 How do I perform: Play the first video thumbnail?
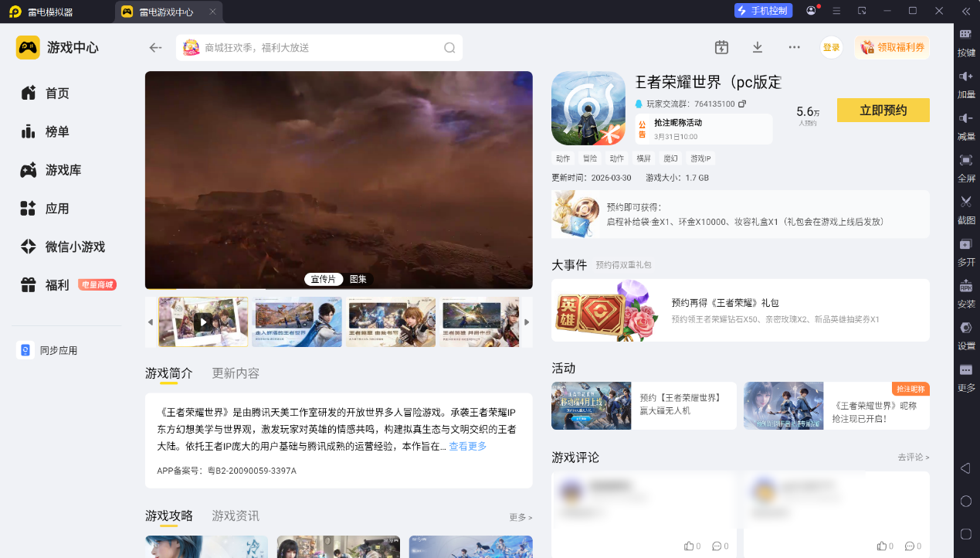click(204, 322)
